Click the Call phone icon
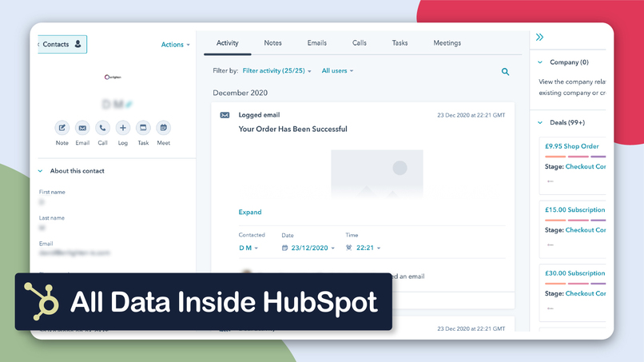The width and height of the screenshot is (644, 362). click(x=102, y=128)
